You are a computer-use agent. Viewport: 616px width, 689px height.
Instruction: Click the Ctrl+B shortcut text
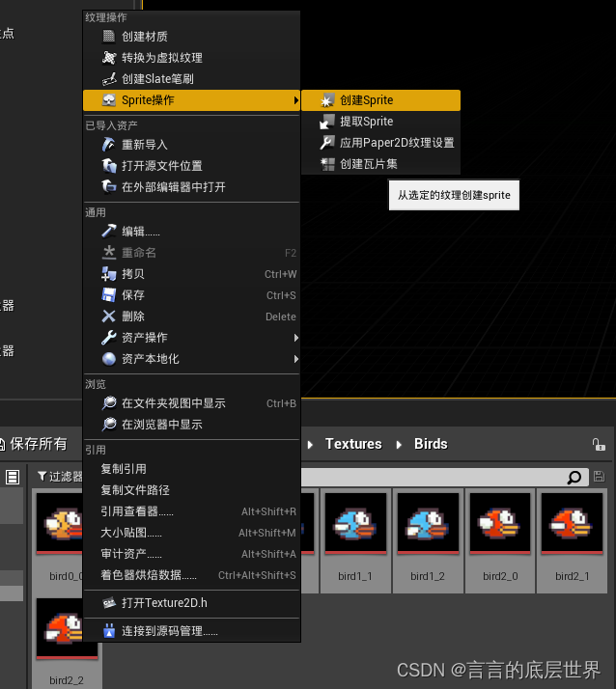(281, 403)
